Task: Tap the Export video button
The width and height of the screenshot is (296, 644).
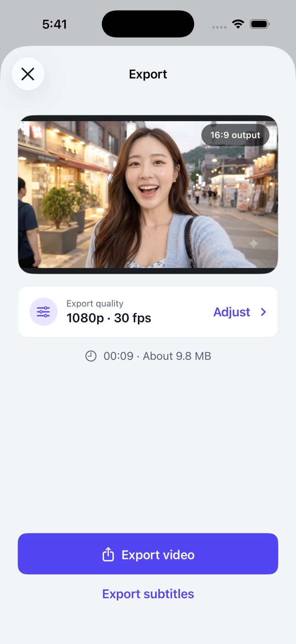Action: [148, 554]
